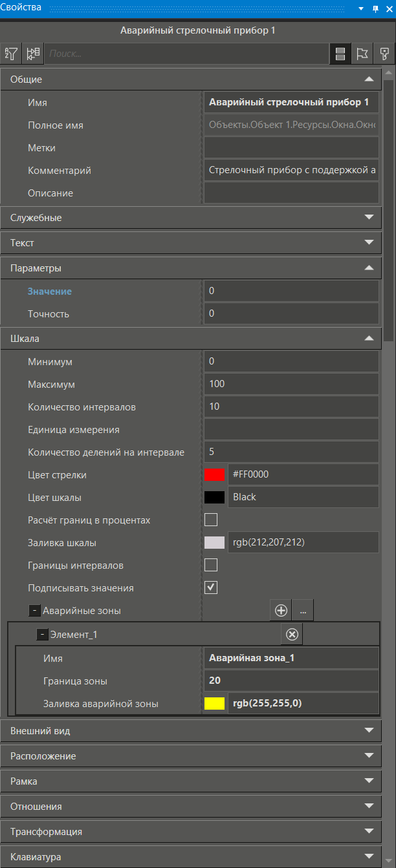Enable Границы интервалов checkbox

210,564
